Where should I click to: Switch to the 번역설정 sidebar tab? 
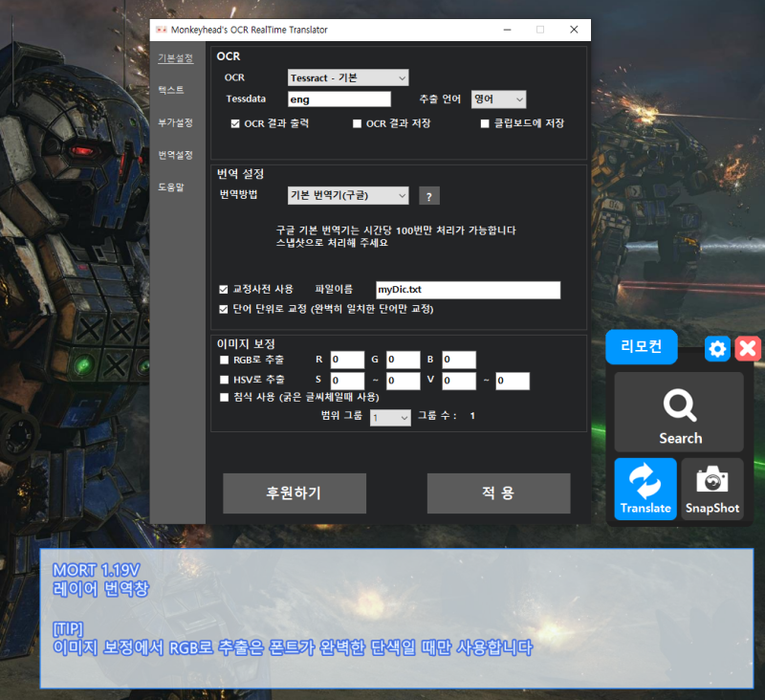176,155
